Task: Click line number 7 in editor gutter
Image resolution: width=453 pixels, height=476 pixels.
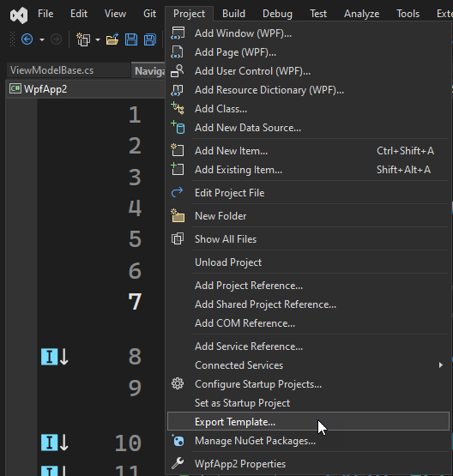Action: (x=135, y=302)
